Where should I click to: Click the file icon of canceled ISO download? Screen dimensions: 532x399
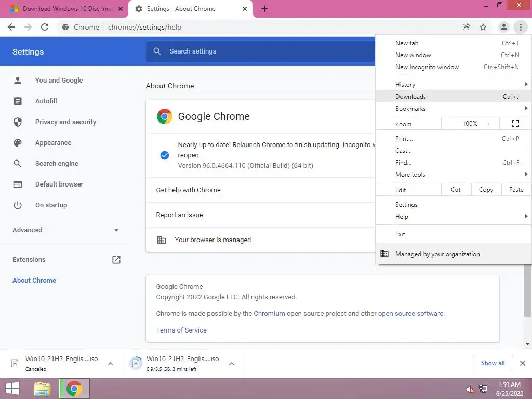(x=15, y=363)
